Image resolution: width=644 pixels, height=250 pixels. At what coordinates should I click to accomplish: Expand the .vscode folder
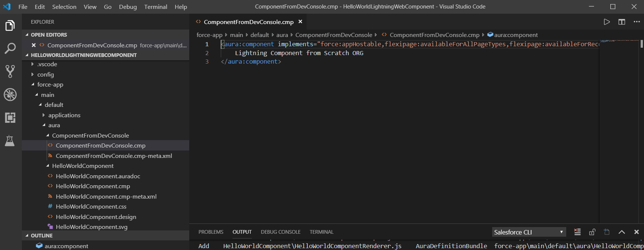(x=106, y=64)
